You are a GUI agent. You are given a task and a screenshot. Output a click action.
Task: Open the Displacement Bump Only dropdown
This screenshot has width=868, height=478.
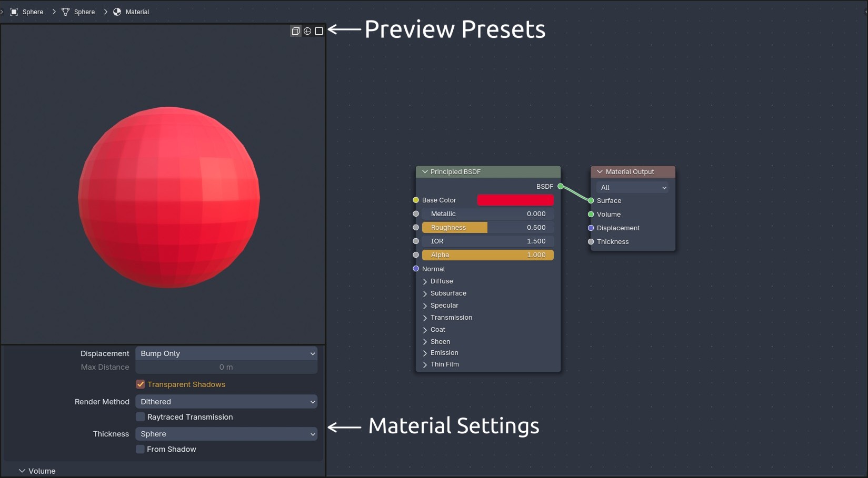point(226,353)
